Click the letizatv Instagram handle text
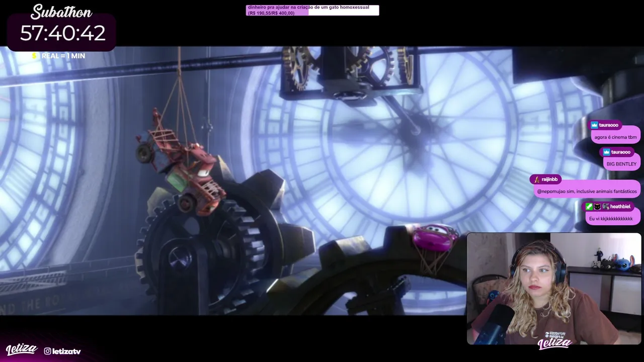The image size is (644, 362). (66, 351)
